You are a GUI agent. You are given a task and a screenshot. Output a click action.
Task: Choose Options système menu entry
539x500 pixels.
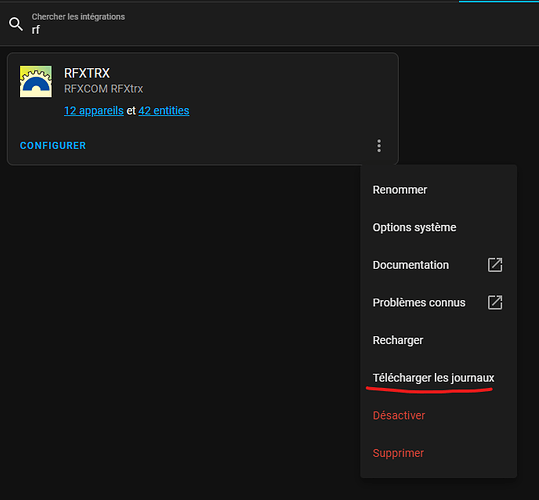(438, 227)
